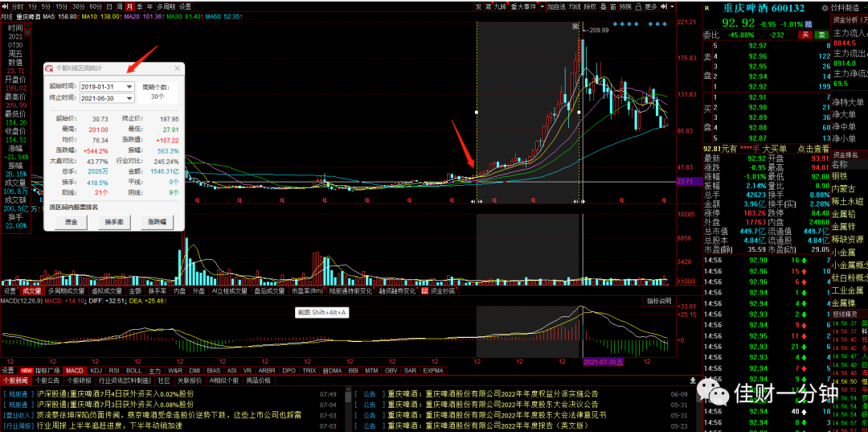Switch to the 个股公告 news tab

pyautogui.click(x=47, y=381)
